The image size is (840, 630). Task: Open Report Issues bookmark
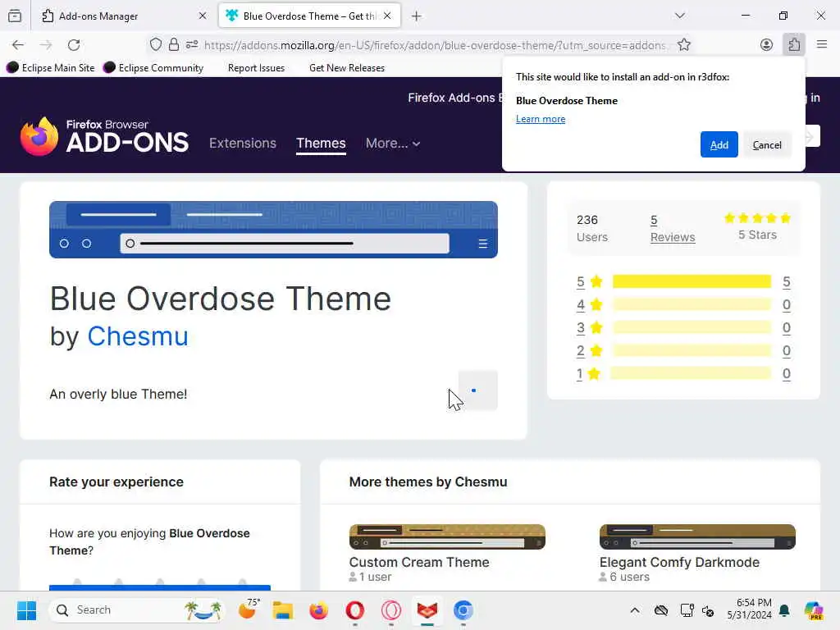point(256,67)
